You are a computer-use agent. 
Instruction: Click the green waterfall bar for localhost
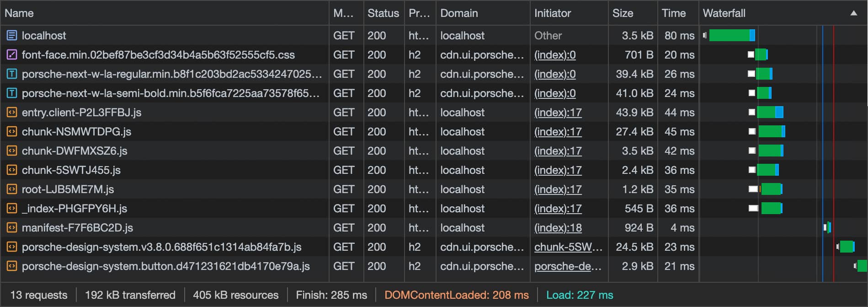tap(729, 35)
